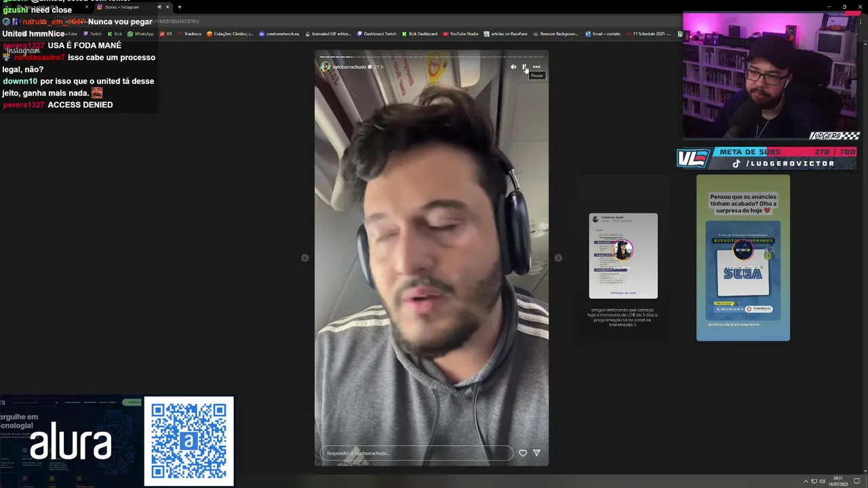Focus the Responder a ratoborrachudo reply field

pos(416,453)
